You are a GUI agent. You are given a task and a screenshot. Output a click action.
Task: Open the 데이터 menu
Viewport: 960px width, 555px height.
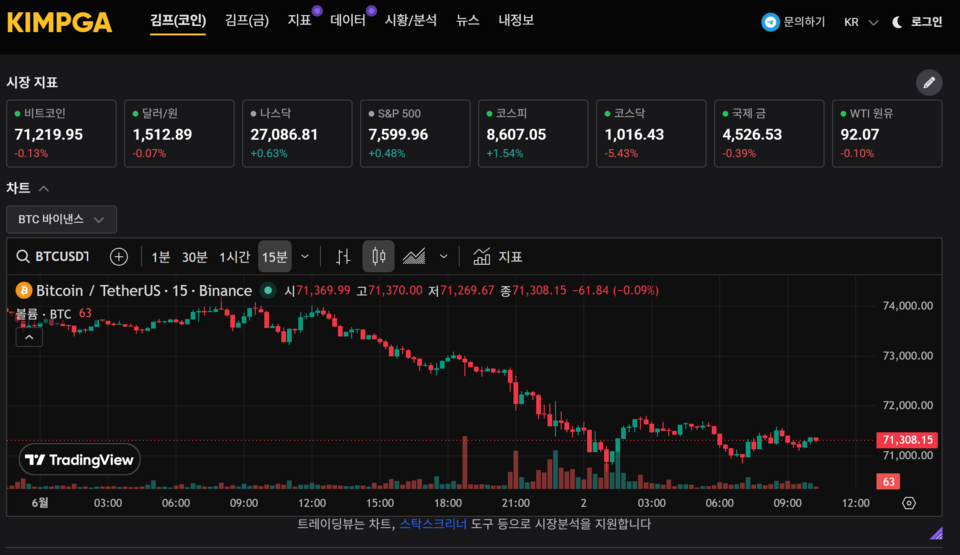[348, 21]
